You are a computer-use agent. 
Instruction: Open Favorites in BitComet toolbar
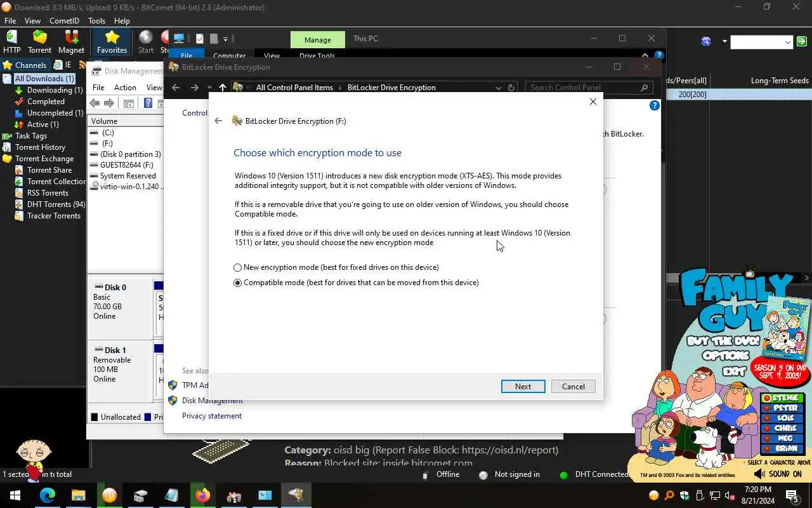coord(112,42)
